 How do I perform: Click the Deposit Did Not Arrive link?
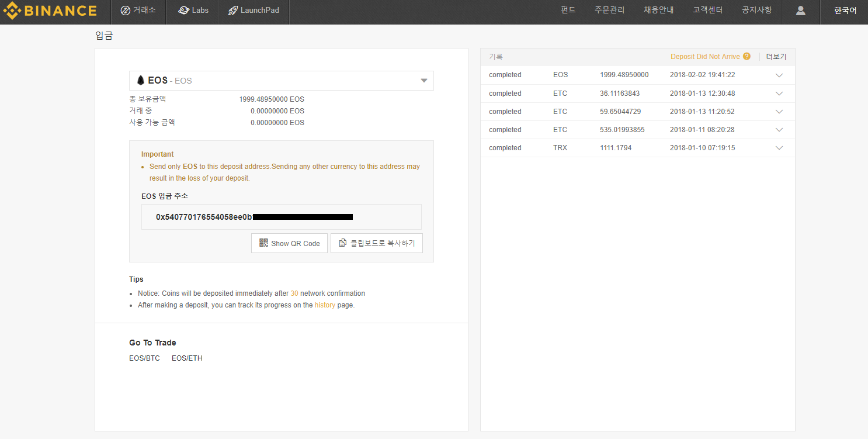pos(705,57)
